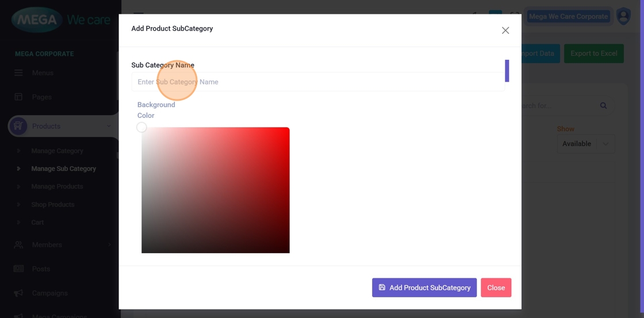This screenshot has height=318, width=644.
Task: Click the Products cart icon
Action: click(x=18, y=127)
